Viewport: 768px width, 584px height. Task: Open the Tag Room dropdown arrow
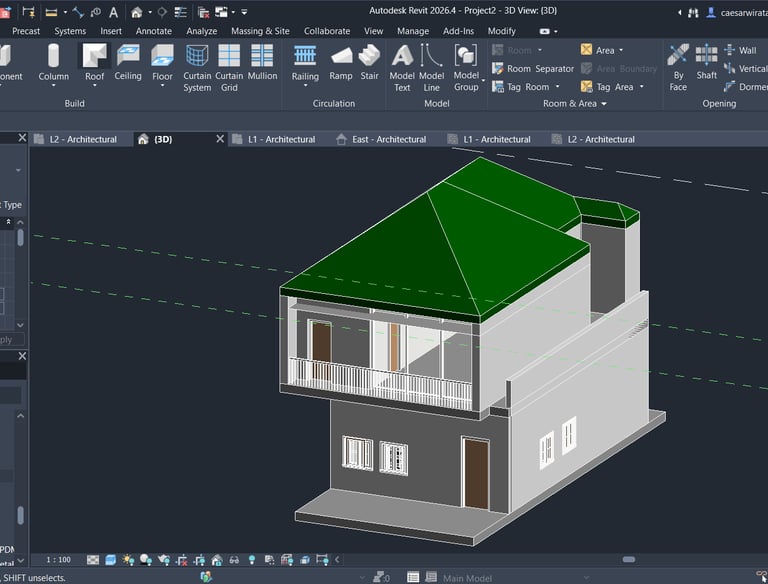pos(557,87)
